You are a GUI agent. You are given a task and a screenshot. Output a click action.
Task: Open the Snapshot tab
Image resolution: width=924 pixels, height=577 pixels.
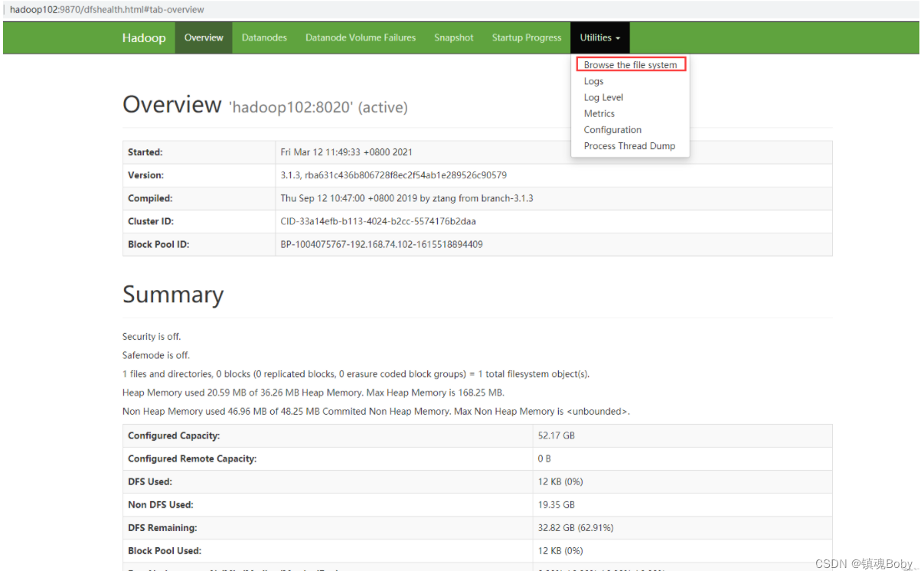pos(454,37)
